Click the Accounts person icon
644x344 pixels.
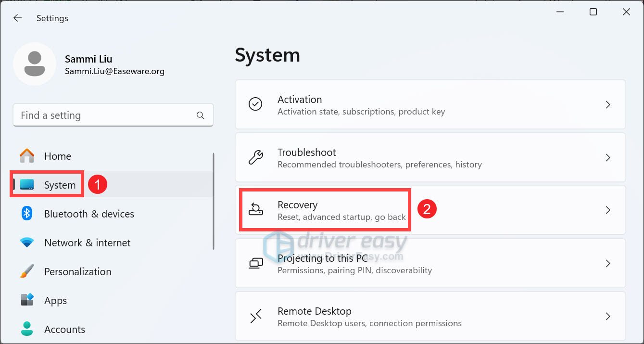(26, 329)
